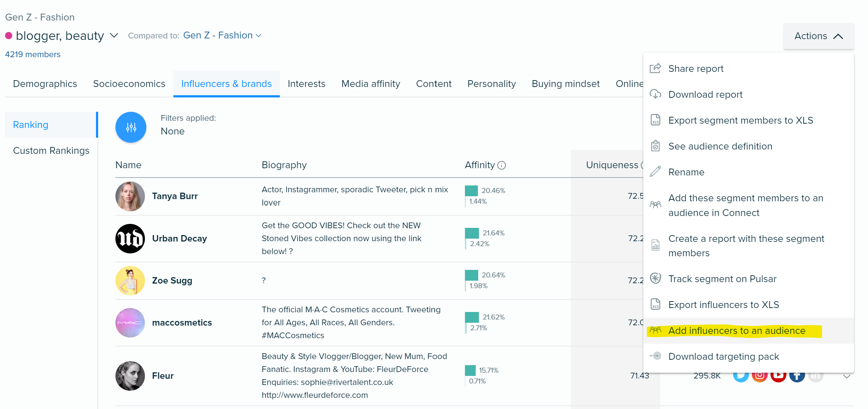Choose Create a report with these segment members
The width and height of the screenshot is (868, 409).
748,245
